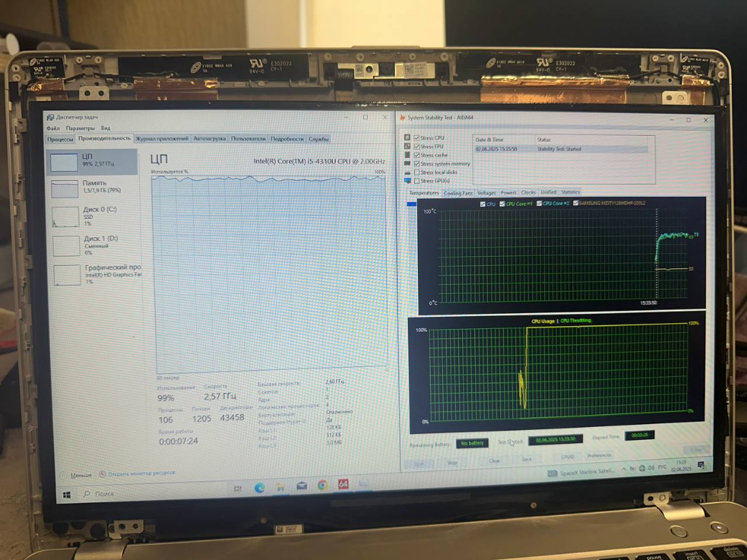The image size is (747, 560).
Task: Toggle the CPU Core #1 graph checkbox
Action: click(502, 204)
